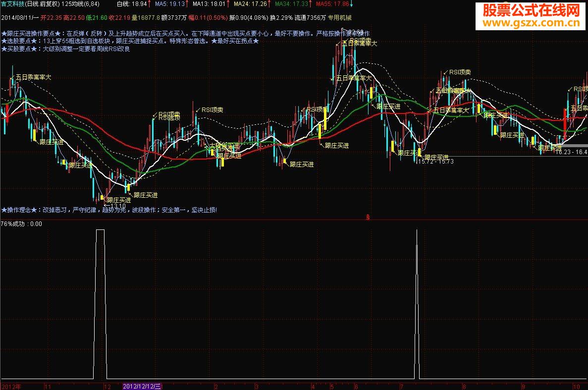This screenshot has height=390, width=588.
Task: Click the low price 低21.60
Action: [97, 18]
